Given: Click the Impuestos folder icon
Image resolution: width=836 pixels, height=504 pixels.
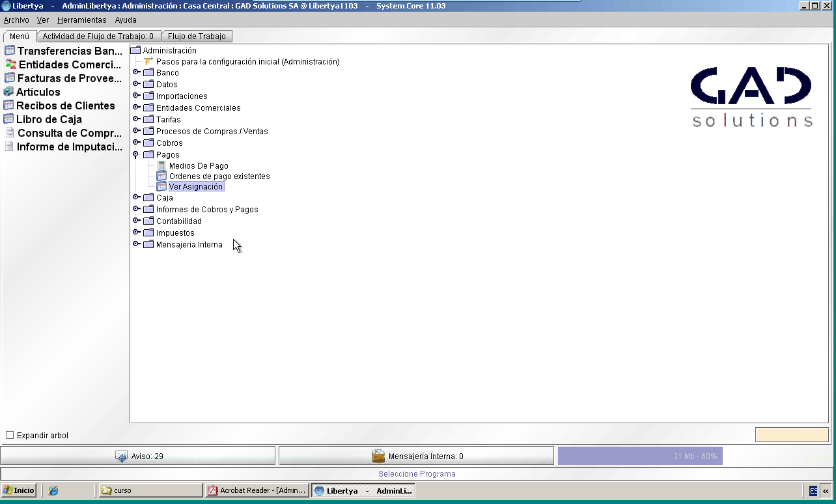Looking at the screenshot, I should pos(148,233).
